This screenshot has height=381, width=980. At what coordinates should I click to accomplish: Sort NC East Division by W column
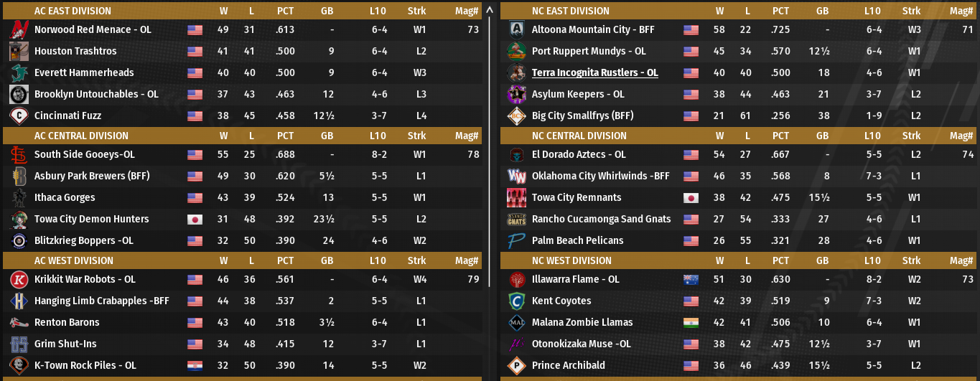pos(719,11)
